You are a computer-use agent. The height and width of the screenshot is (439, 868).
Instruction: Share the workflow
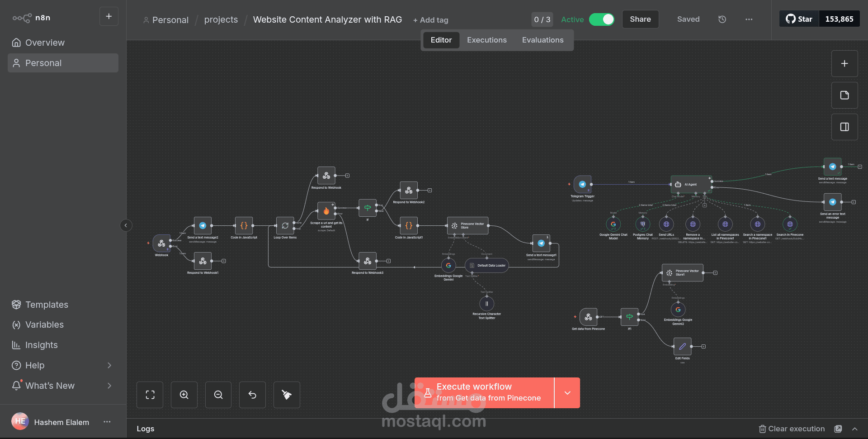(640, 19)
